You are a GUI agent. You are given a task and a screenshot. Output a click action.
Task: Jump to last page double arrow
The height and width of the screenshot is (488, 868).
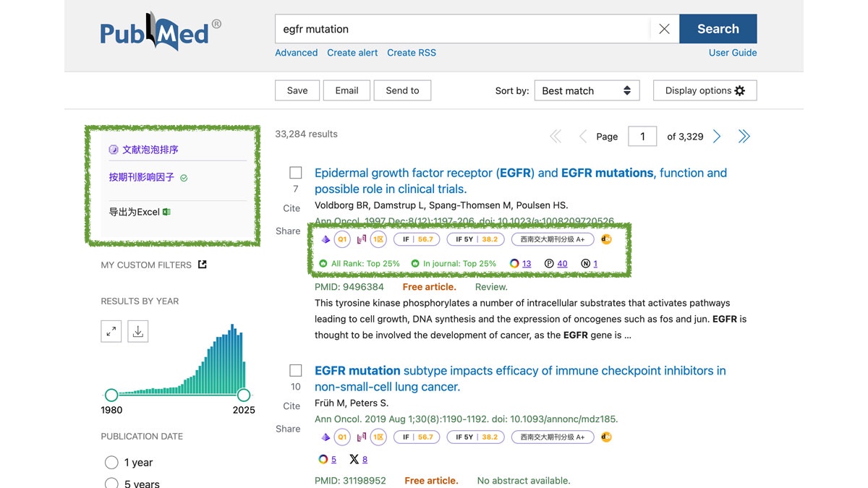click(x=744, y=137)
